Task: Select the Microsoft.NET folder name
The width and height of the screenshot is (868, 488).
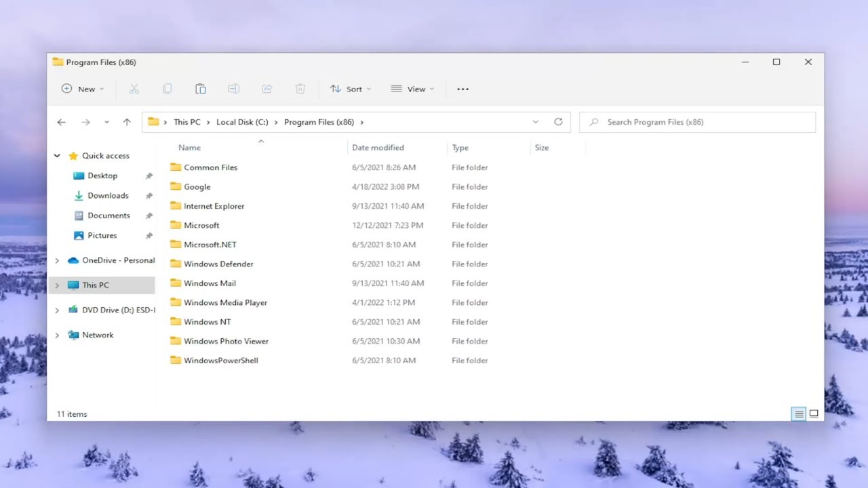Action: 210,245
